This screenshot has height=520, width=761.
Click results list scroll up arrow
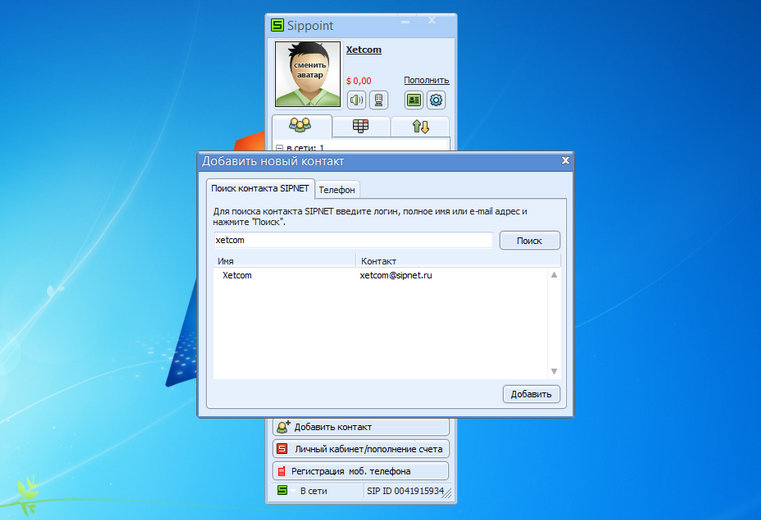point(554,275)
